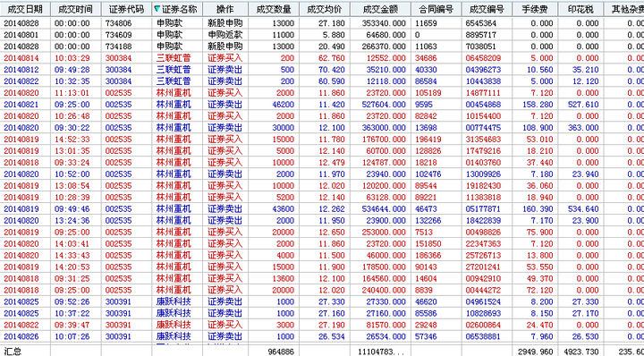Image resolution: width=644 pixels, height=356 pixels.
Task: Sort by 手续费 column header
Action: coord(535,9)
